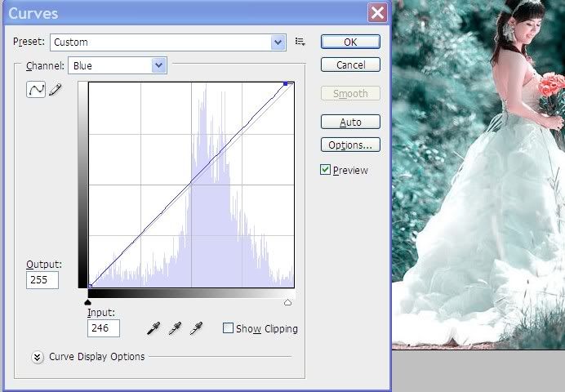Viewport: 565px width, 392px height.
Task: Click the Input value field
Action: point(104,328)
